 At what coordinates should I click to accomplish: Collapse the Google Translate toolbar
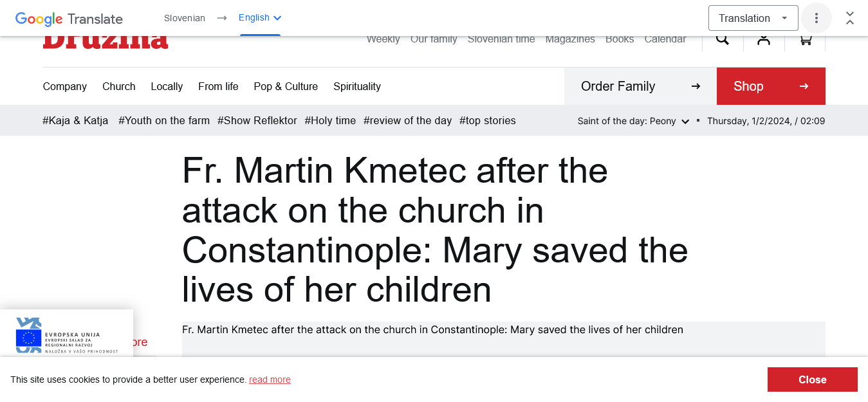tap(850, 18)
